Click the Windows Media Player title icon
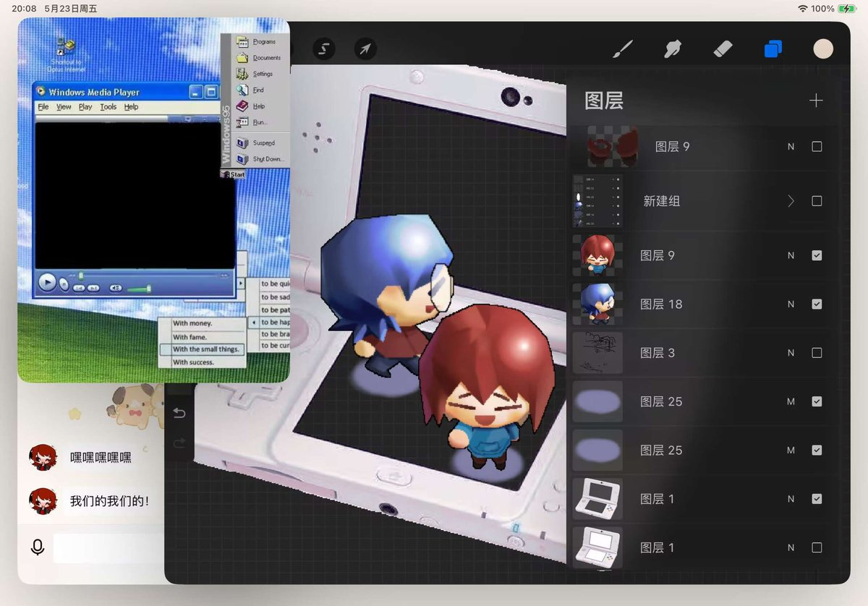 pos(41,92)
